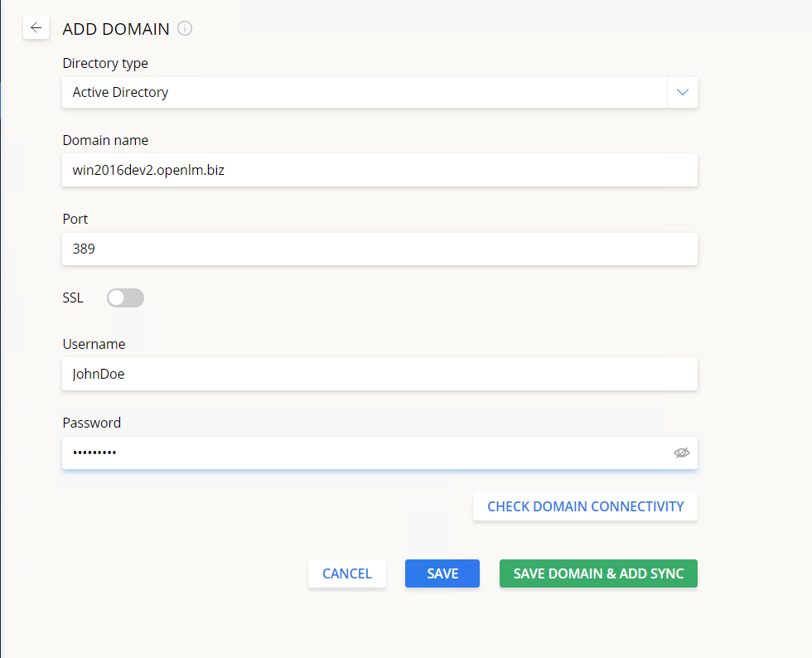Reveal password with the crossed-eye icon
Viewport: 812px width, 658px height.
(681, 453)
